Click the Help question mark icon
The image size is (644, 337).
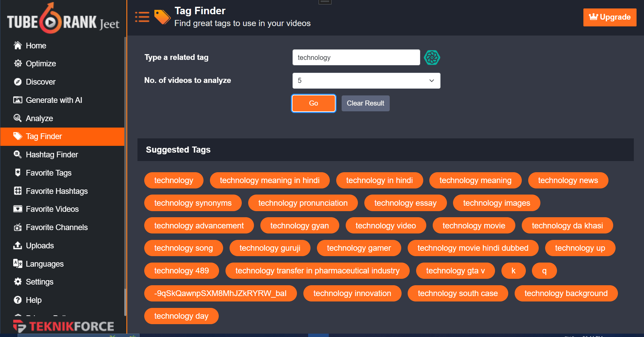[18, 300]
